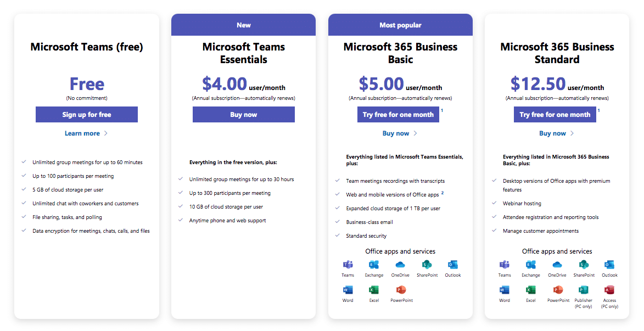
Task: Click the Excel icon in Business Basic
Action: click(374, 290)
